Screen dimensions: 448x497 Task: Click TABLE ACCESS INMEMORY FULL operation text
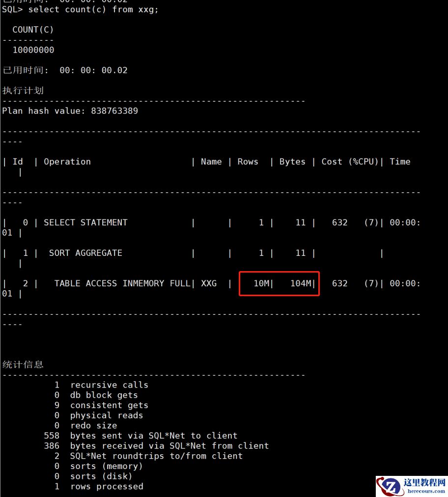(x=122, y=283)
